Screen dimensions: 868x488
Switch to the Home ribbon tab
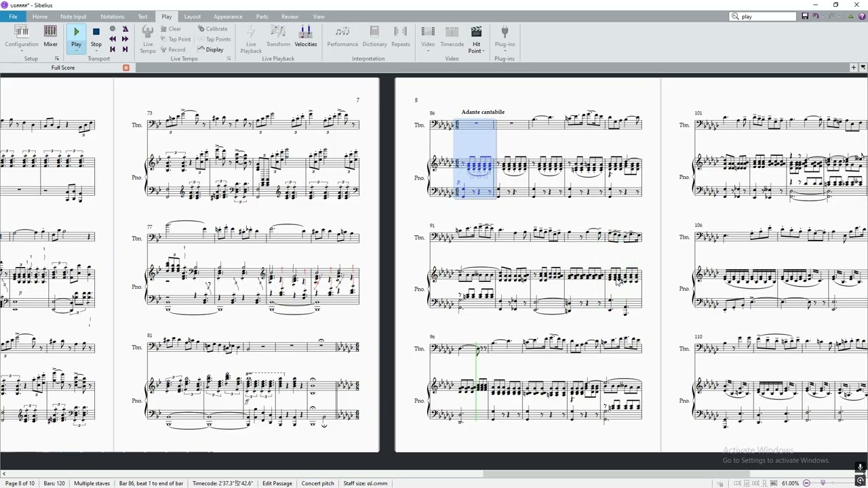click(x=40, y=16)
